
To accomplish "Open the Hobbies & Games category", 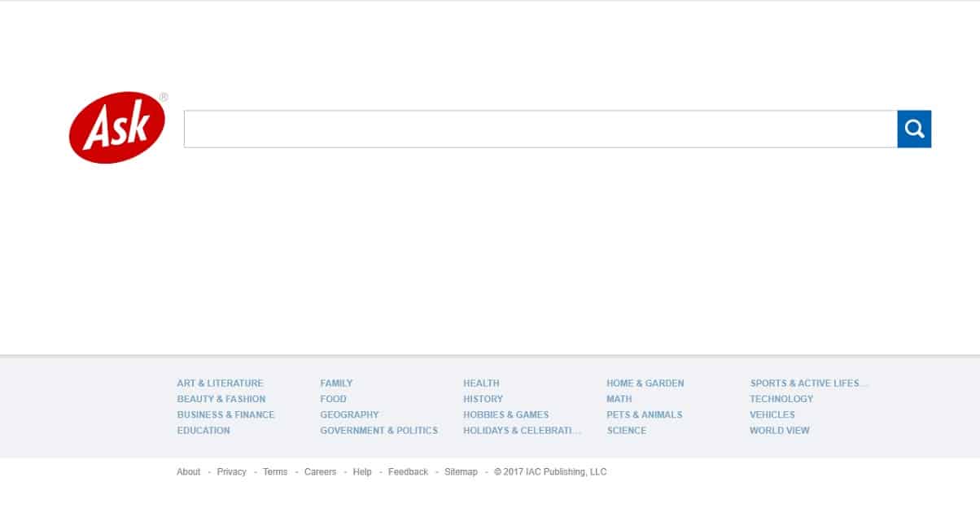I will (506, 414).
